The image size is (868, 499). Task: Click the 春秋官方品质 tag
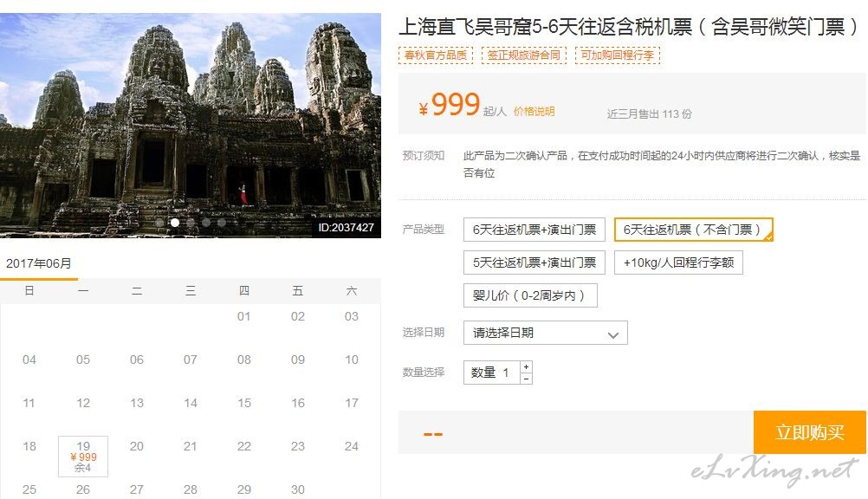[436, 55]
